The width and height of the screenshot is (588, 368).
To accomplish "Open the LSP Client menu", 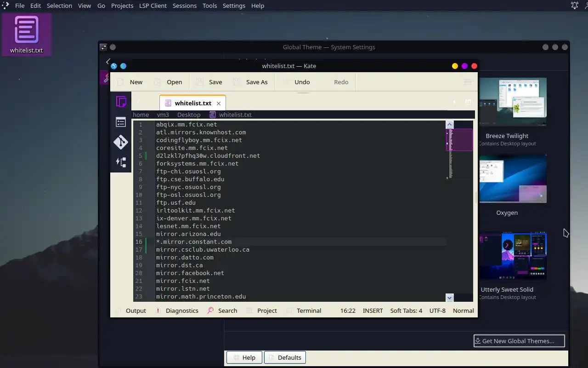I will coord(153,6).
